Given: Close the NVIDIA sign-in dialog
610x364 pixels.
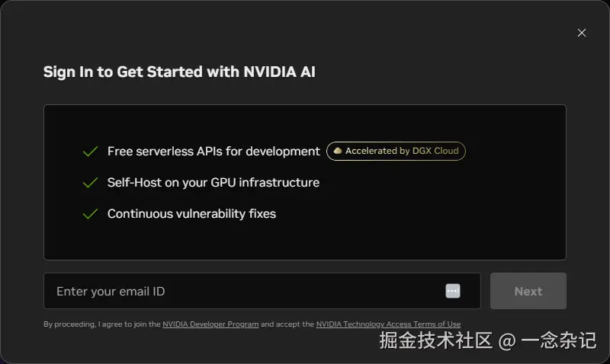Looking at the screenshot, I should (582, 33).
